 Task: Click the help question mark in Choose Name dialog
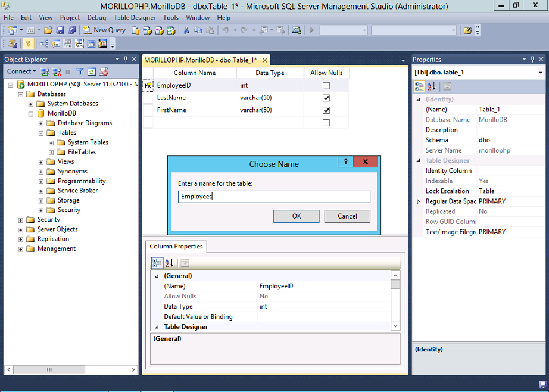[345, 161]
